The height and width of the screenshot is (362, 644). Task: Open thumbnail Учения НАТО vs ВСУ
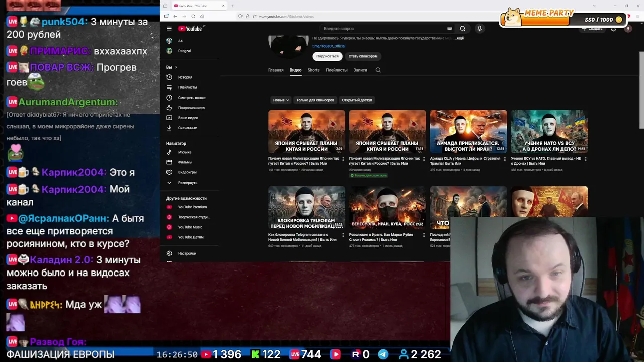[x=549, y=132]
